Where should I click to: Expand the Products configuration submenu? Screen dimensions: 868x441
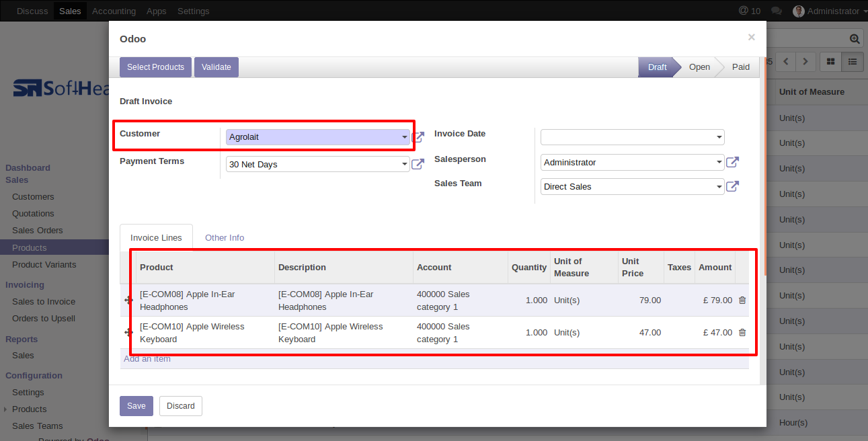click(x=30, y=409)
